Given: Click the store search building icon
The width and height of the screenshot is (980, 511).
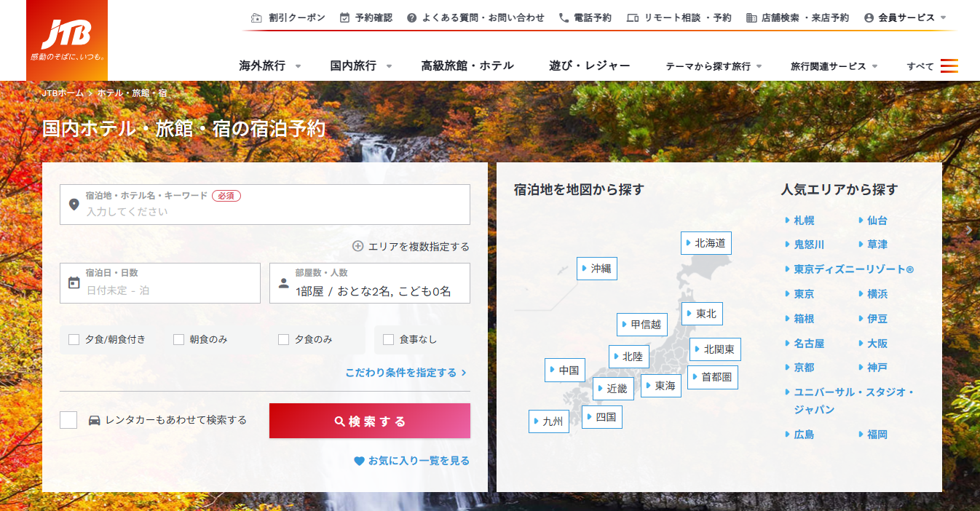Looking at the screenshot, I should coord(751,17).
